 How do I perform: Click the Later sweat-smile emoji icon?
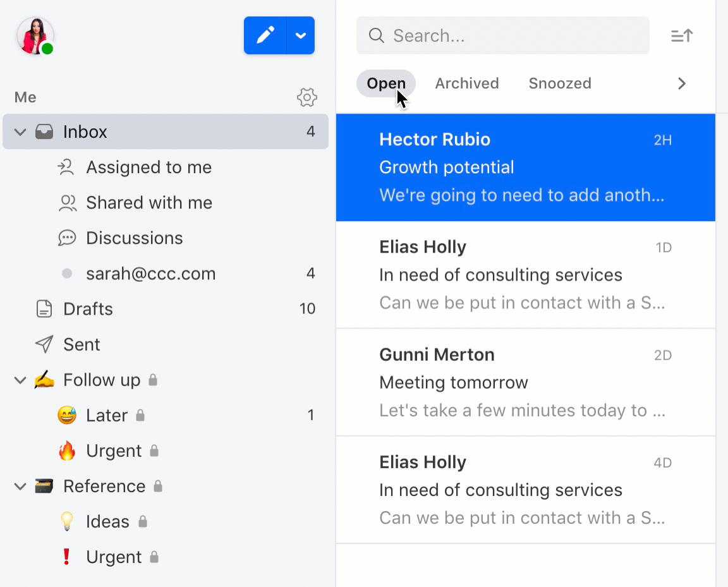67,415
